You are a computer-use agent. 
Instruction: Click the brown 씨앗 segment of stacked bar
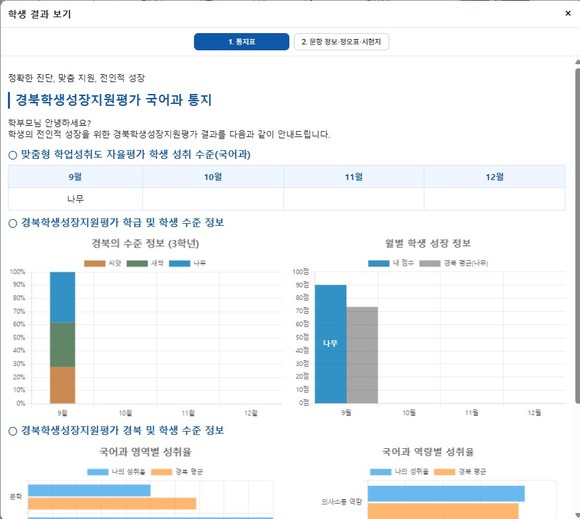[63, 385]
